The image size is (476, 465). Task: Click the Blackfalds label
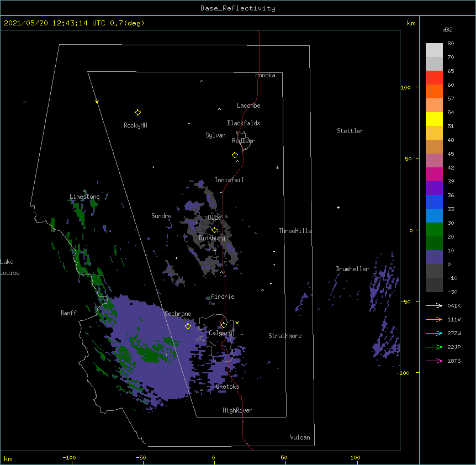244,123
